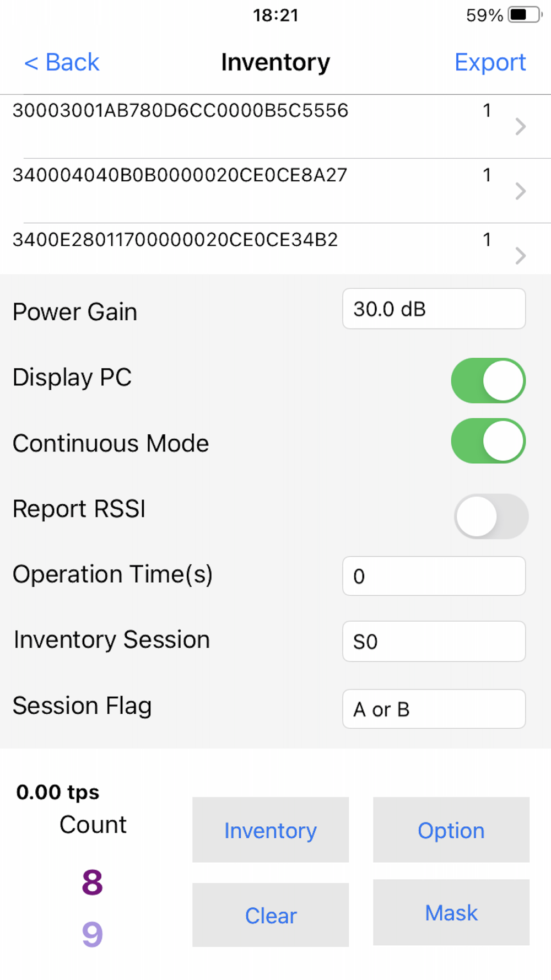Tap the purple count number 8
Viewport: 551px width, 980px height.
pyautogui.click(x=93, y=882)
